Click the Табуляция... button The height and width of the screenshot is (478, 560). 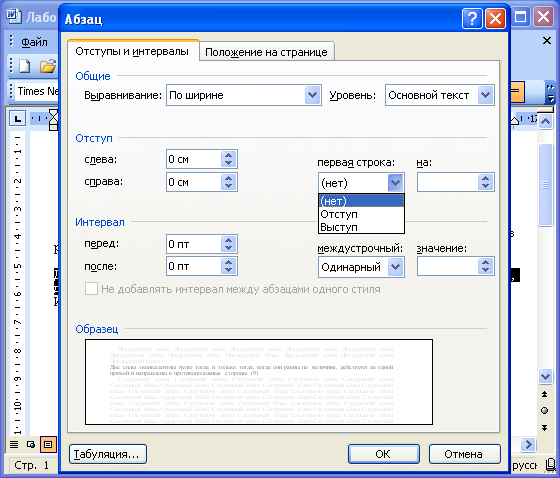(108, 454)
